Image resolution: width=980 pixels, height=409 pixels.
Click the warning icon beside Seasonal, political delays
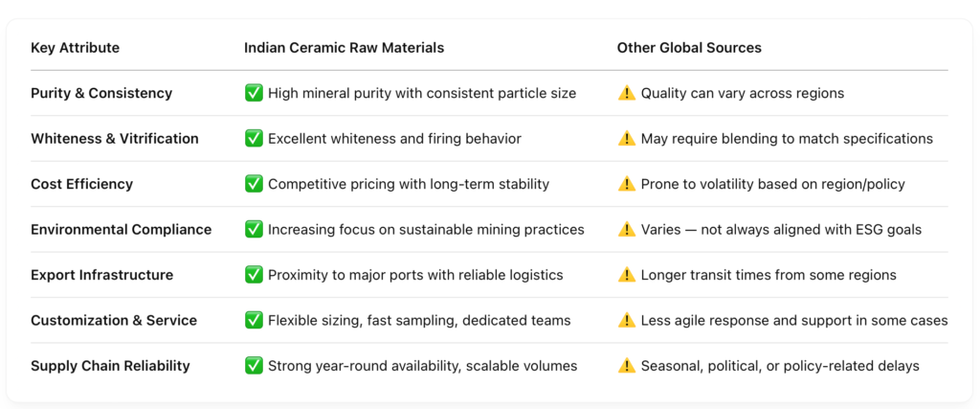tap(627, 366)
